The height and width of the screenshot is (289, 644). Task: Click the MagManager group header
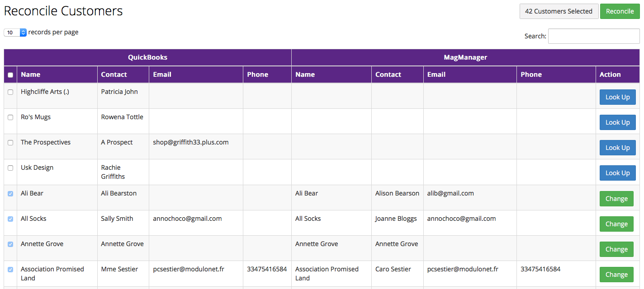(x=465, y=57)
